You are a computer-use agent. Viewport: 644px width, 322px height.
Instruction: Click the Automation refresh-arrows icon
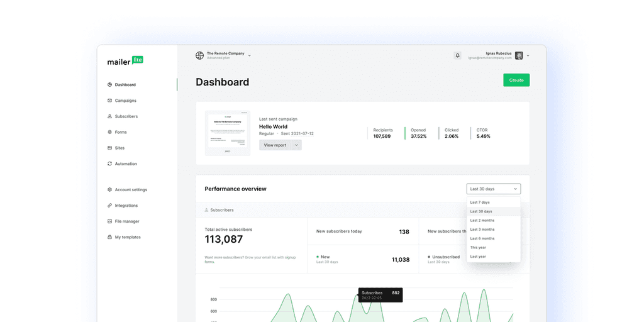point(109,164)
